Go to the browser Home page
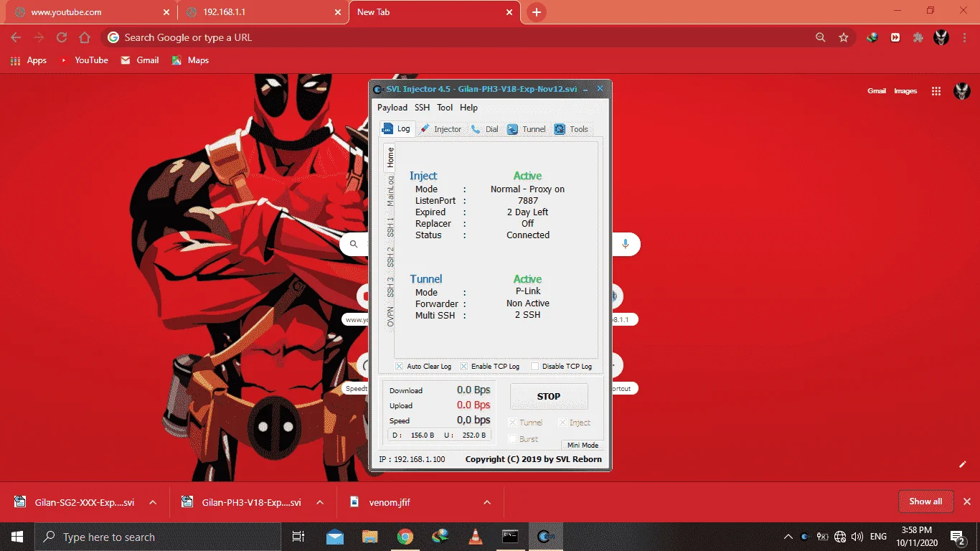 click(x=85, y=37)
